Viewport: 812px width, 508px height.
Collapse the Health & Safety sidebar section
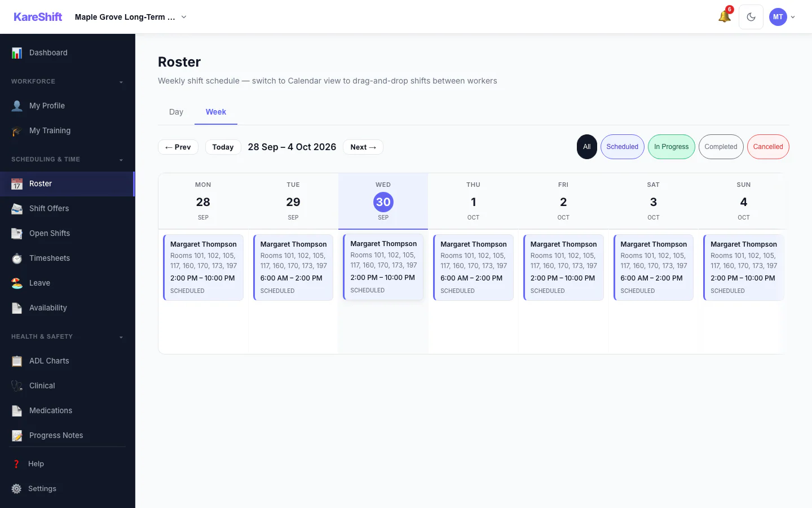coord(68,336)
